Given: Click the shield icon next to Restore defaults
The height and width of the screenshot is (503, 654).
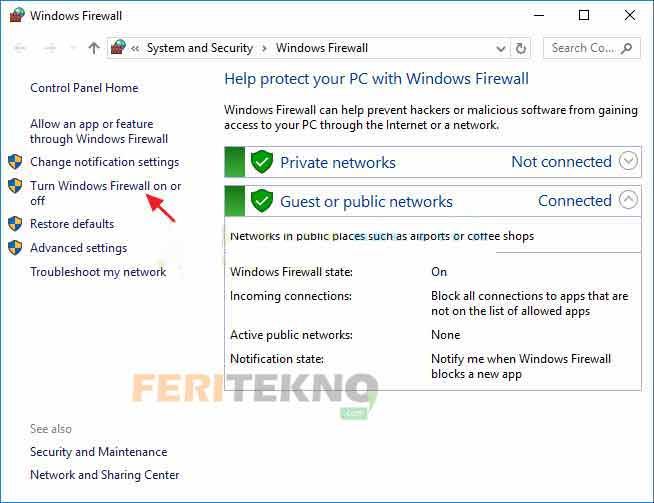Looking at the screenshot, I should tap(15, 224).
